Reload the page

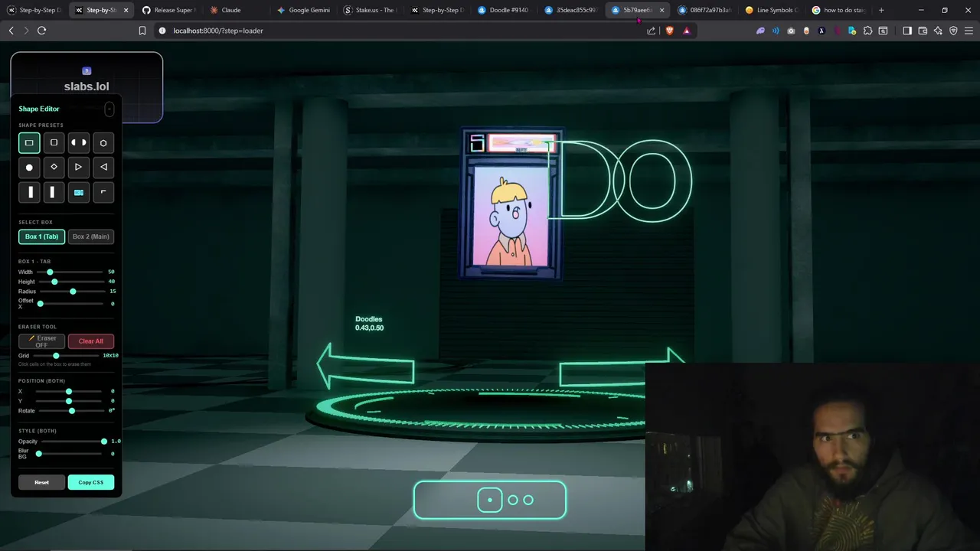(41, 31)
